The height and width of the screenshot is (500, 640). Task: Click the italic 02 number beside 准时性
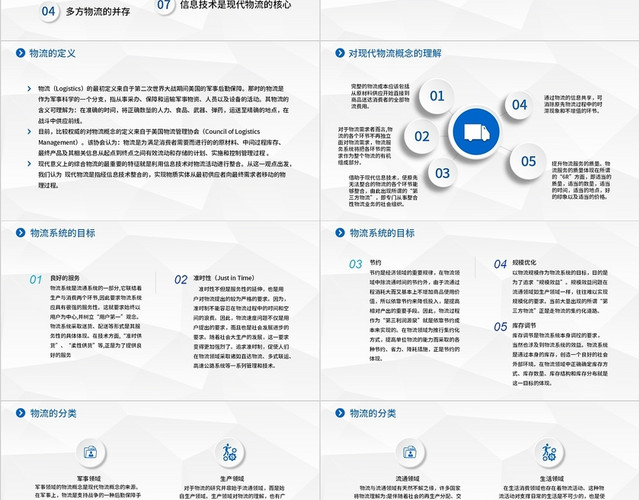[x=180, y=280]
